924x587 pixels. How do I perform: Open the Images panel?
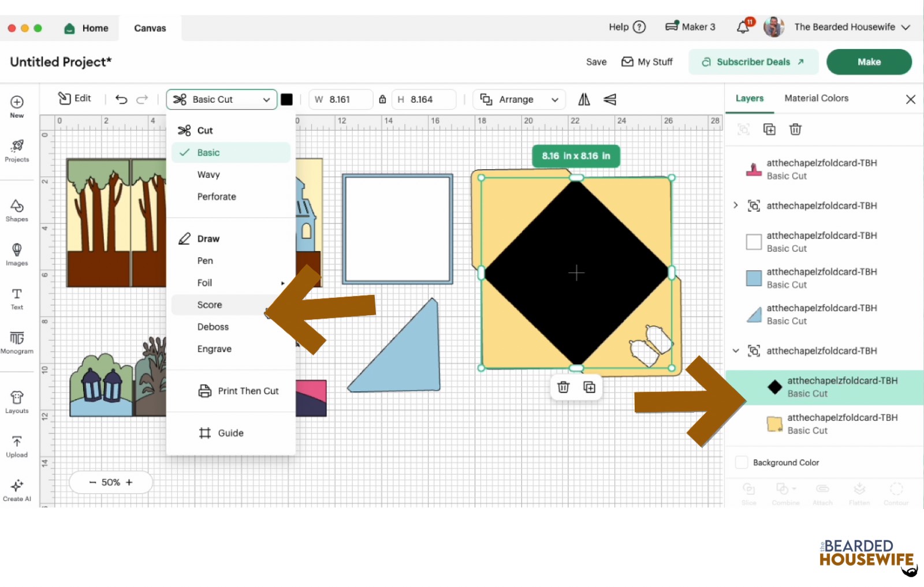click(17, 255)
